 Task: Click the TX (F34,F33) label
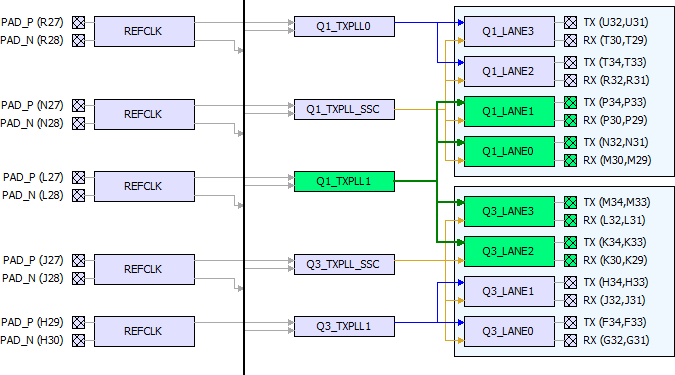(615, 322)
